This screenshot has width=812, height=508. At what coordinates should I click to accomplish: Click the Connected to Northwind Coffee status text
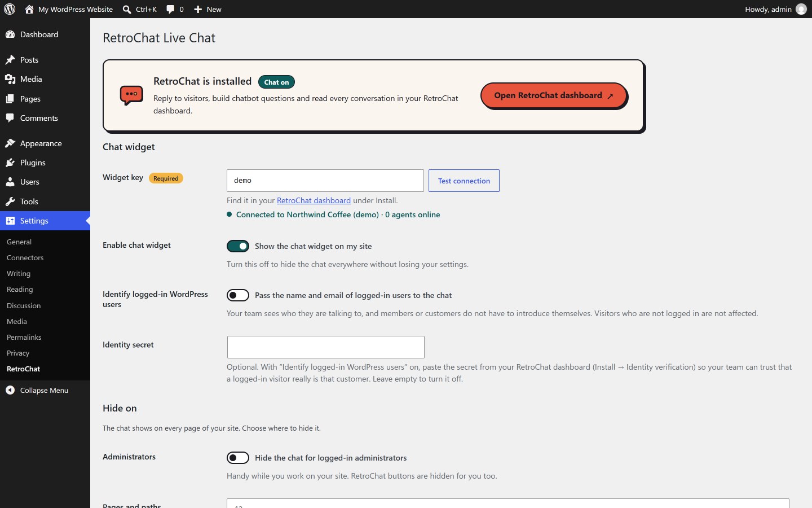click(x=338, y=214)
